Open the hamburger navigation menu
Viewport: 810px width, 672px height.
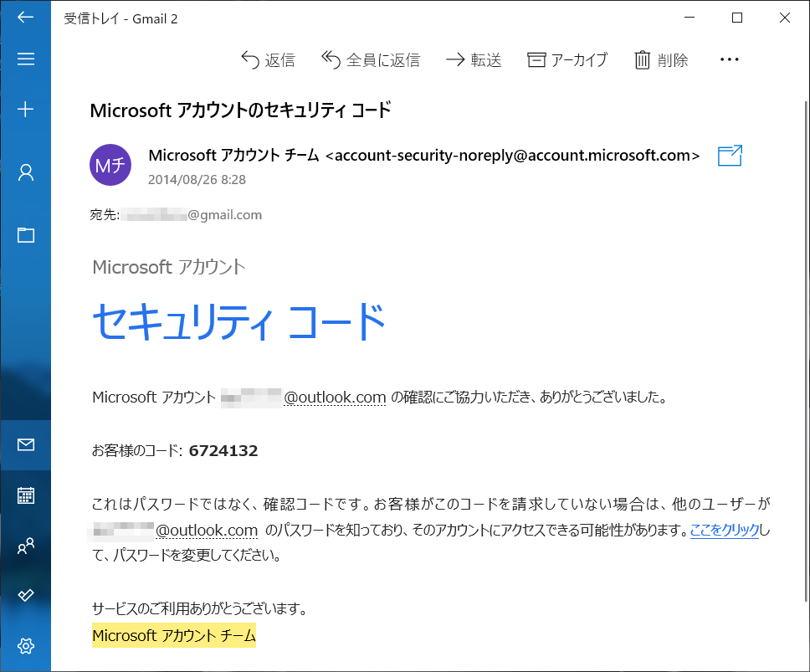click(25, 59)
